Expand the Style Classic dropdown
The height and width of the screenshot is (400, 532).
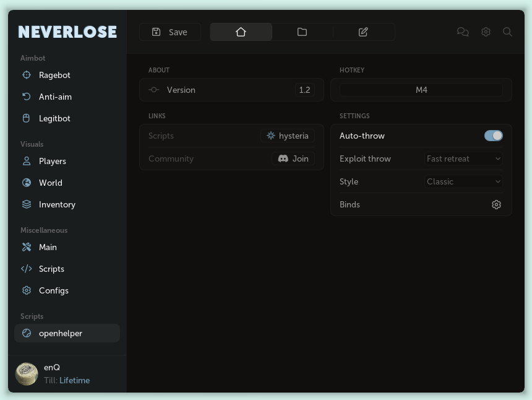[463, 181]
